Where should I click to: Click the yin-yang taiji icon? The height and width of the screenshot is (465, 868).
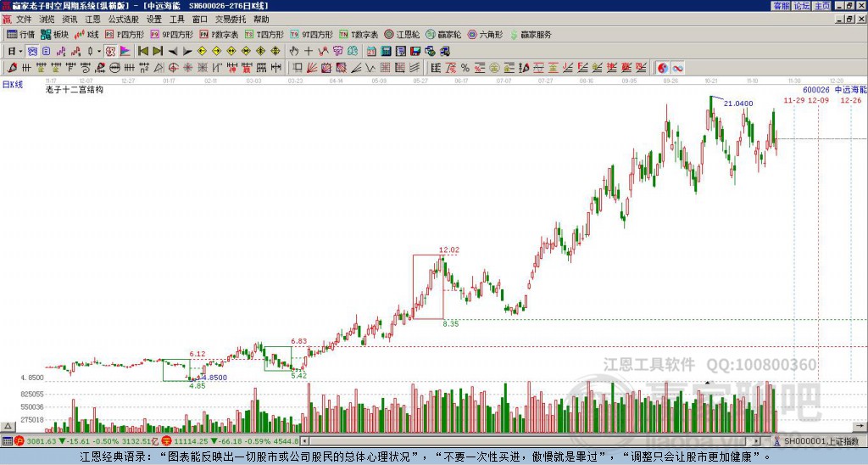663,68
